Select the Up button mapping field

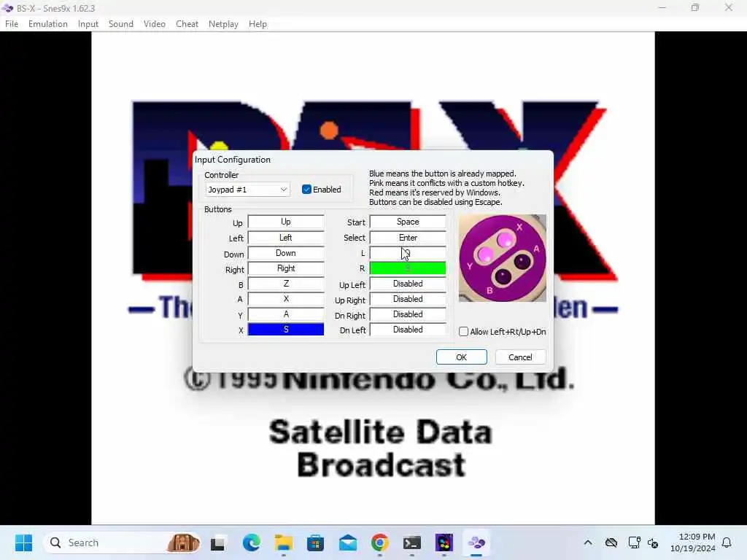coord(286,222)
